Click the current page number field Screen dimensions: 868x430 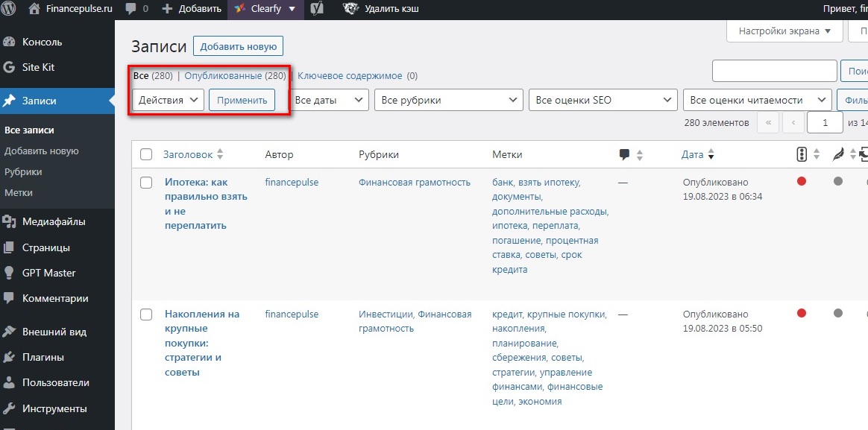tap(824, 122)
